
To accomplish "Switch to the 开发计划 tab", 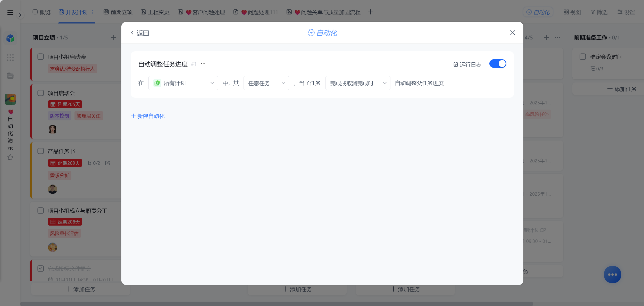I will pos(73,12).
